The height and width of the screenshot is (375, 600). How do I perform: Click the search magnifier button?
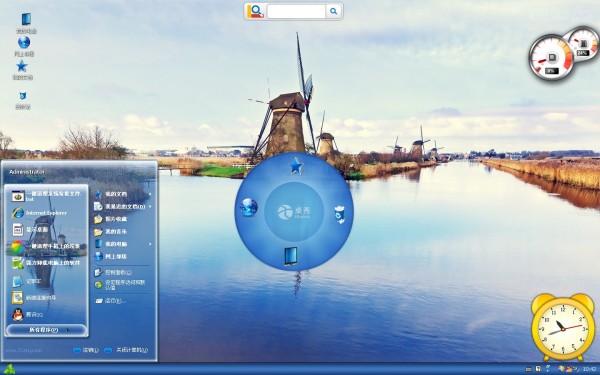(334, 11)
